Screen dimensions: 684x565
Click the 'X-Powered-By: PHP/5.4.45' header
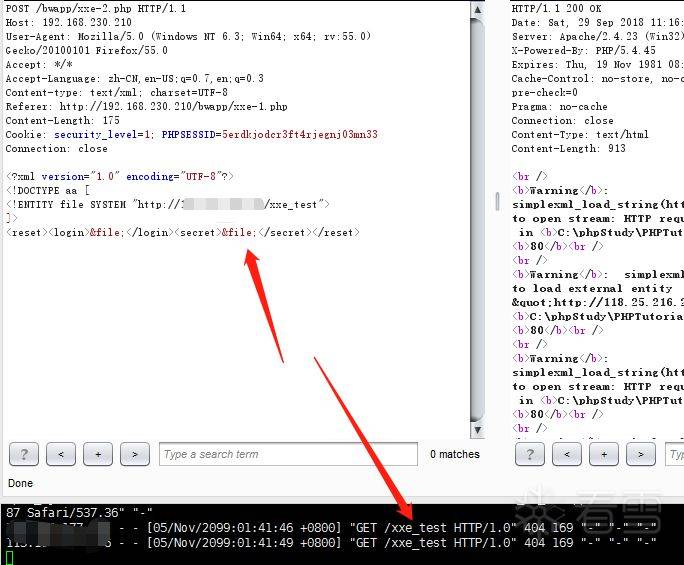click(583, 50)
